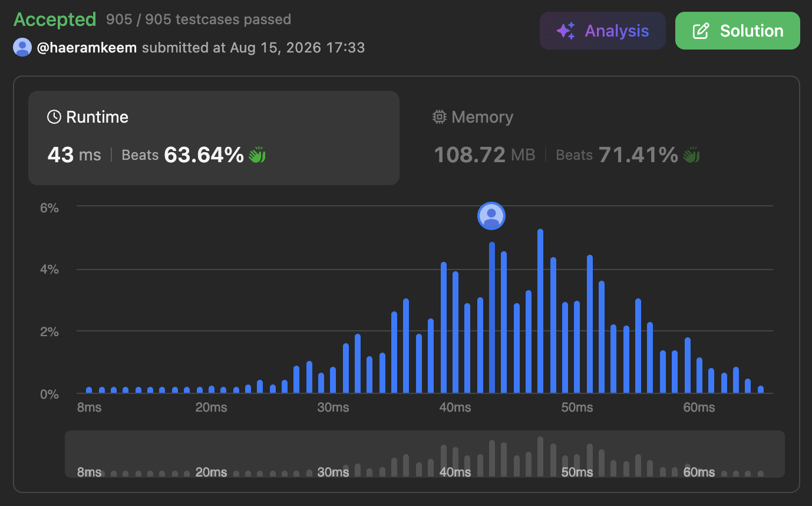Open the @haeramkeem profile link
The height and width of the screenshot is (506, 812).
click(x=87, y=47)
